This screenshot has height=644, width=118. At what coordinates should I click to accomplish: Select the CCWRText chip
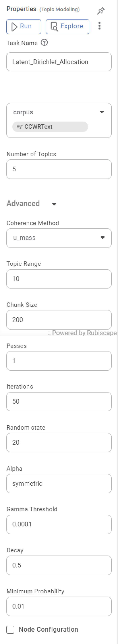[50, 127]
